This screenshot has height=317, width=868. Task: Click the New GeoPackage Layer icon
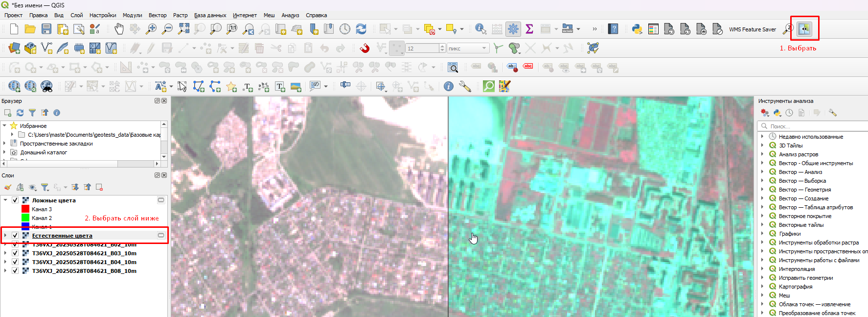pyautogui.click(x=30, y=48)
